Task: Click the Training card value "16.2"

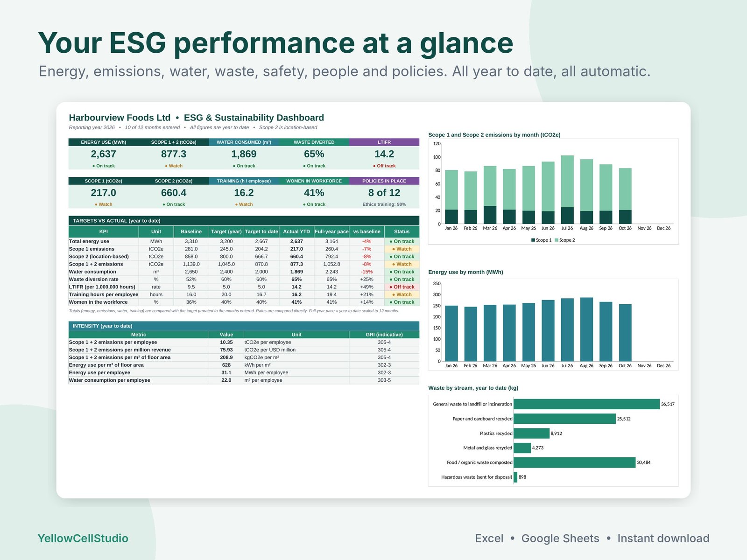Action: tap(244, 193)
